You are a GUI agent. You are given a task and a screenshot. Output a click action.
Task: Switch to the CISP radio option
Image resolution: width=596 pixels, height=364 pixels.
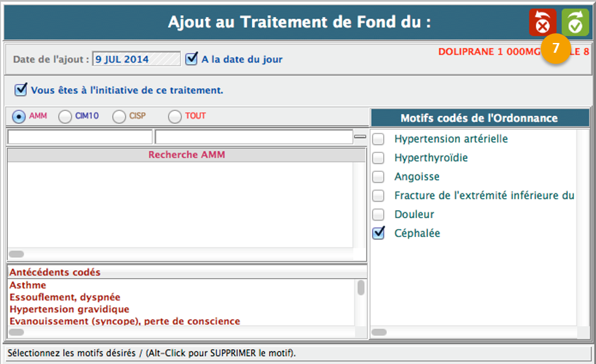119,117
